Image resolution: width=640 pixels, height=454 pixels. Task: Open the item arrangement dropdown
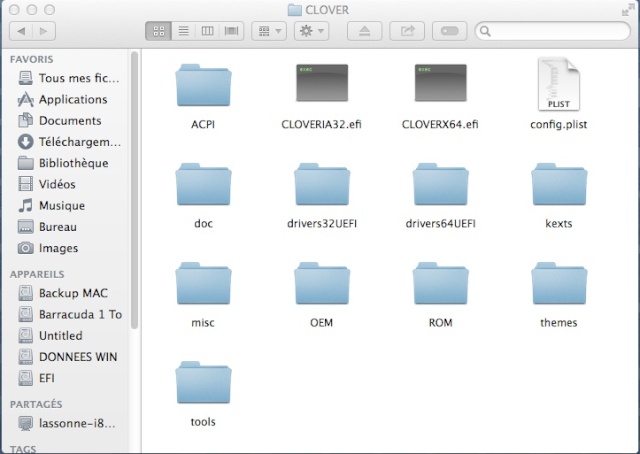point(269,31)
